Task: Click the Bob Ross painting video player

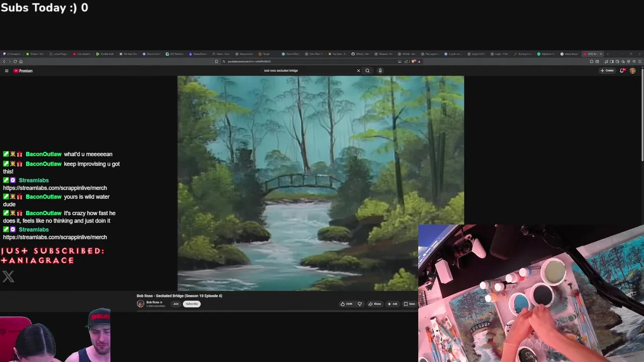Action: (320, 183)
